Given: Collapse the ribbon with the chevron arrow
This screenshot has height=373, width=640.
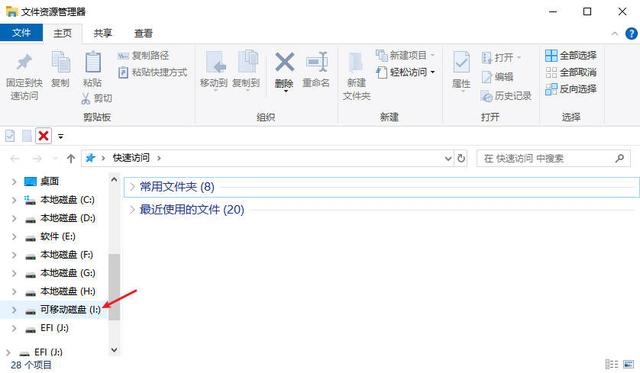Looking at the screenshot, I should click(614, 34).
